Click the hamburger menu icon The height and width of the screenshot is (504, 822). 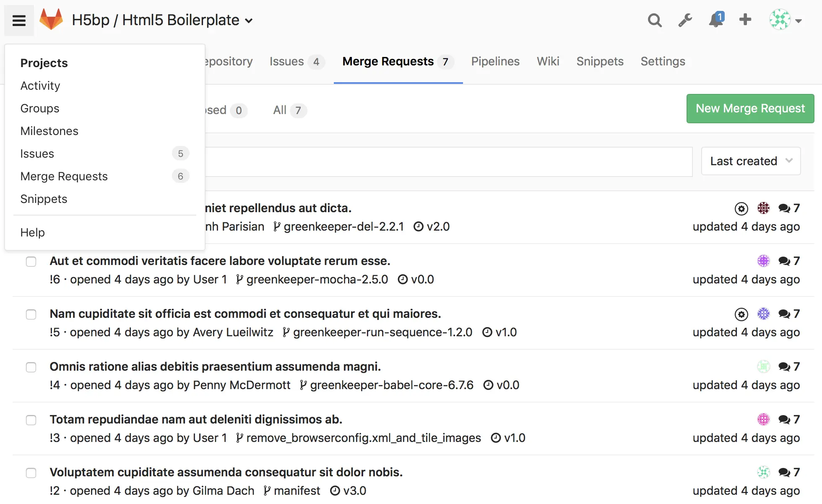(19, 20)
